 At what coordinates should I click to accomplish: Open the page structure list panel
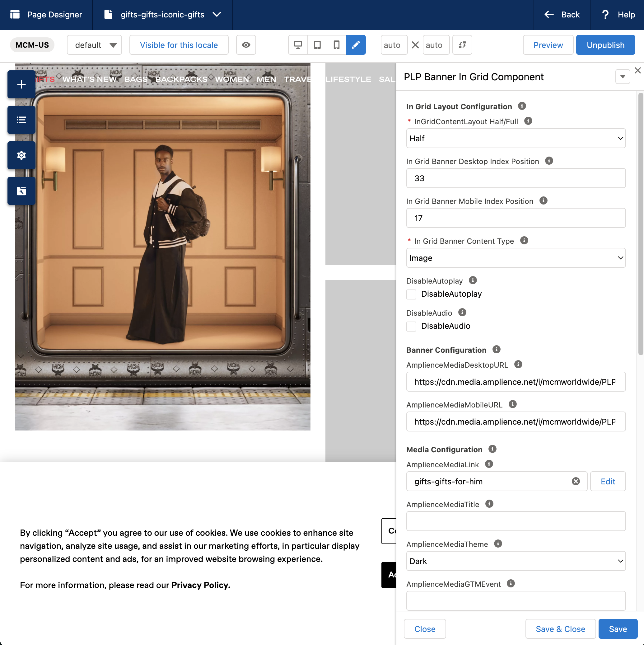(21, 120)
